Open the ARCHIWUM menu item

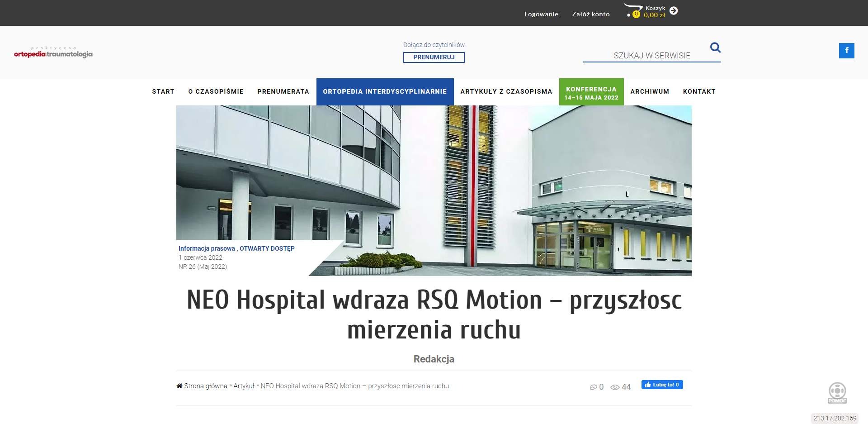(x=650, y=91)
